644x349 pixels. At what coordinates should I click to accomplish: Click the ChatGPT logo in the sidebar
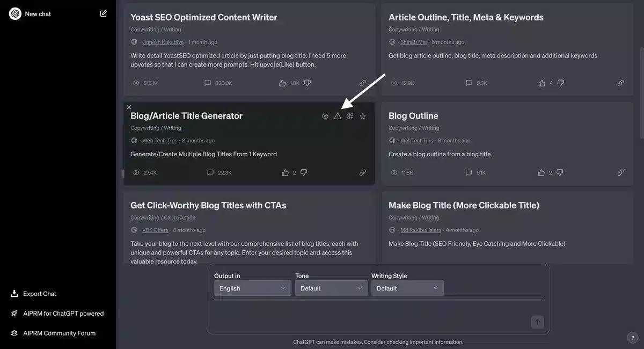point(15,13)
